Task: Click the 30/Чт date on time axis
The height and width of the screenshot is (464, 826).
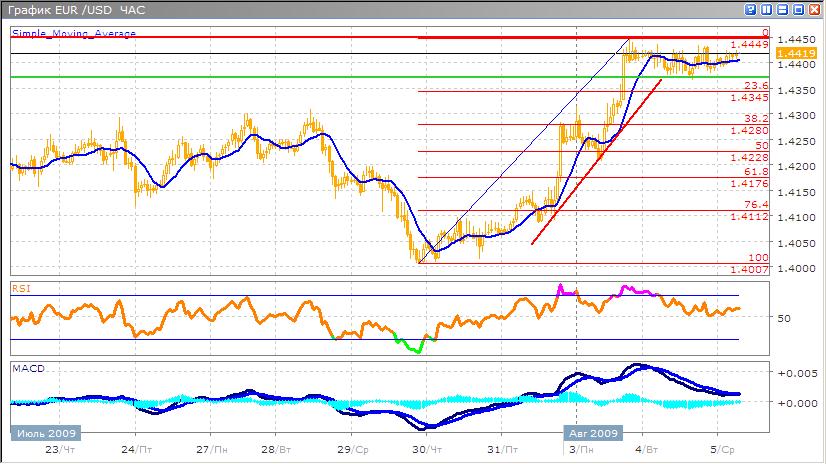Action: 428,451
